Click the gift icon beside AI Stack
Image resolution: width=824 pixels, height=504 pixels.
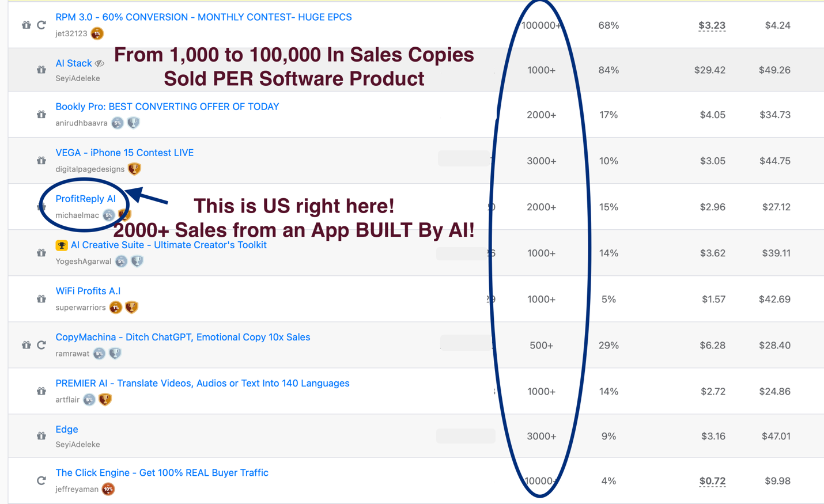pos(41,70)
